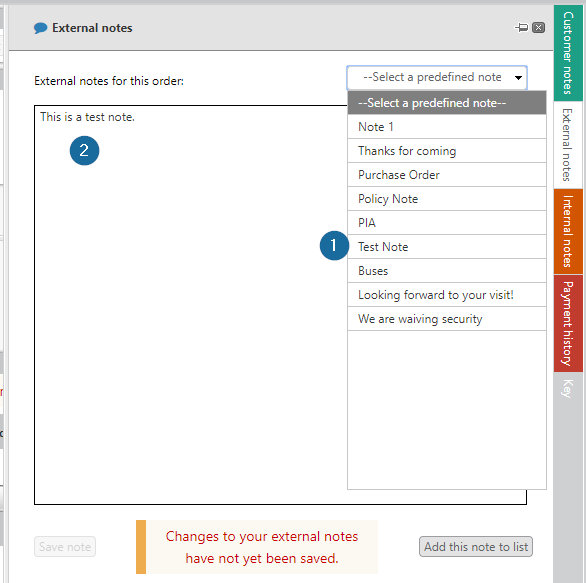Choose 'Note 1' from the list
This screenshot has height=583, width=586.
click(447, 127)
